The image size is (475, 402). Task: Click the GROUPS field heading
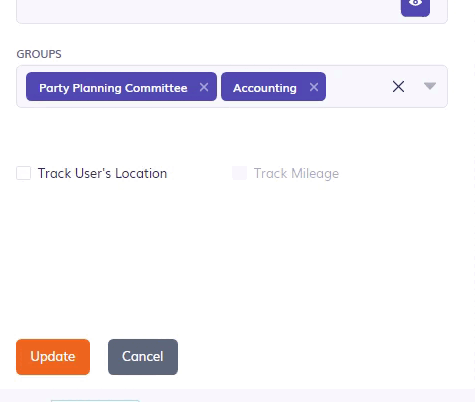(x=39, y=54)
